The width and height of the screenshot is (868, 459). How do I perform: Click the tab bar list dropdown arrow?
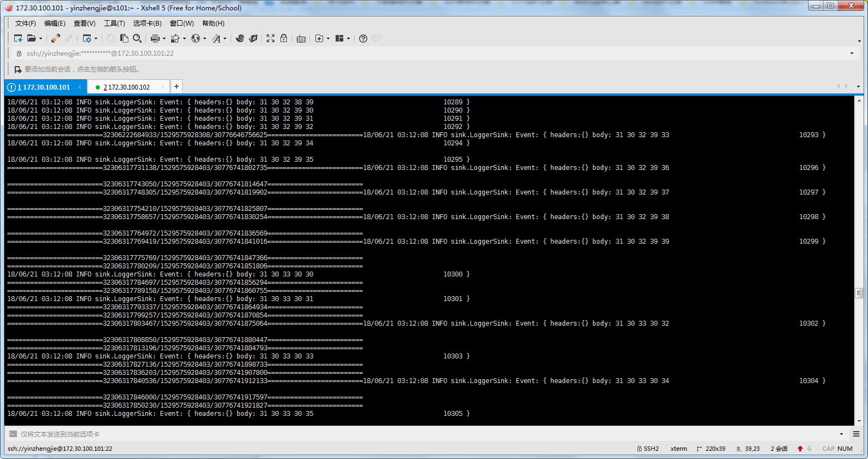[858, 86]
